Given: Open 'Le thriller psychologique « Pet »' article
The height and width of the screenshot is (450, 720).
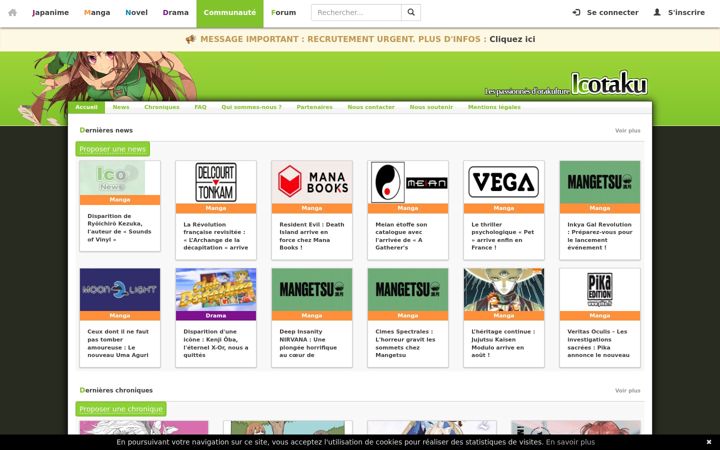Looking at the screenshot, I should [x=503, y=236].
